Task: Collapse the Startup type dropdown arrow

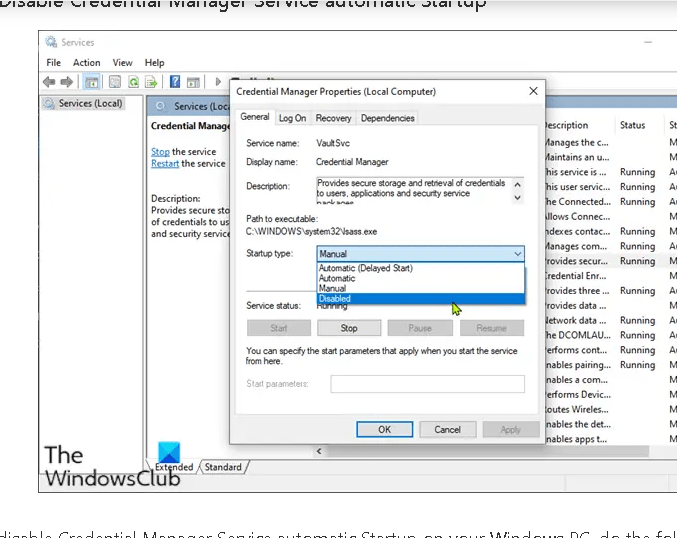Action: [x=517, y=254]
